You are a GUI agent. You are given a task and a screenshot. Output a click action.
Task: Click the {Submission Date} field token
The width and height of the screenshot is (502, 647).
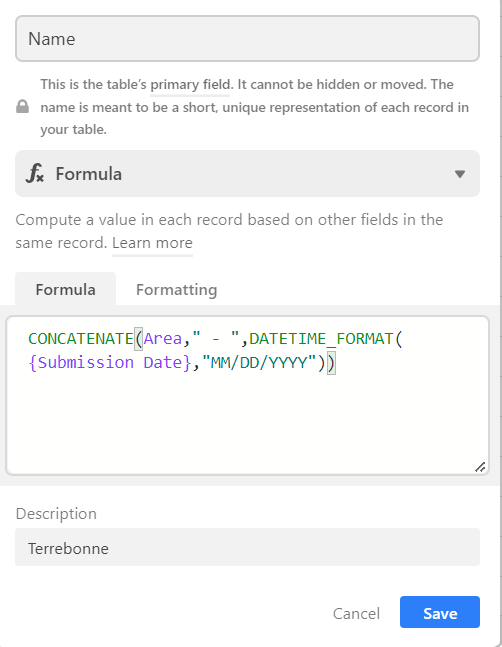point(110,363)
